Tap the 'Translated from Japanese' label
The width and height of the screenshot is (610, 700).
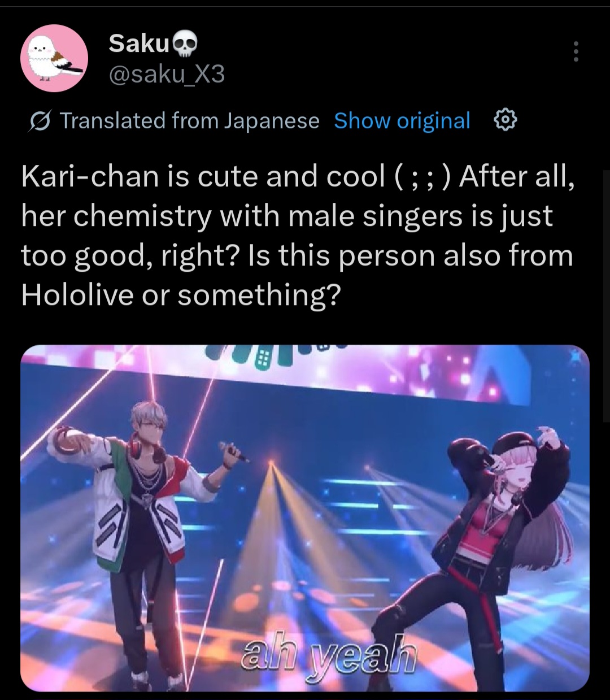[189, 120]
